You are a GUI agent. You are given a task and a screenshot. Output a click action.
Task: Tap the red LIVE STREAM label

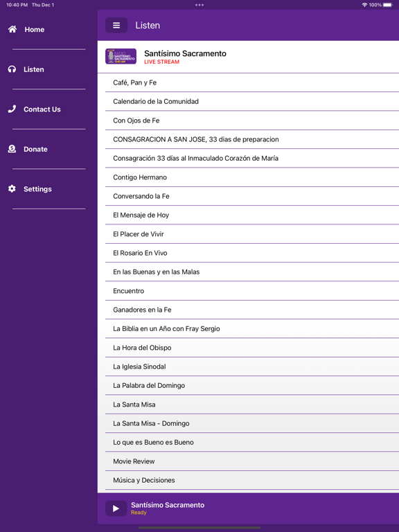(161, 62)
